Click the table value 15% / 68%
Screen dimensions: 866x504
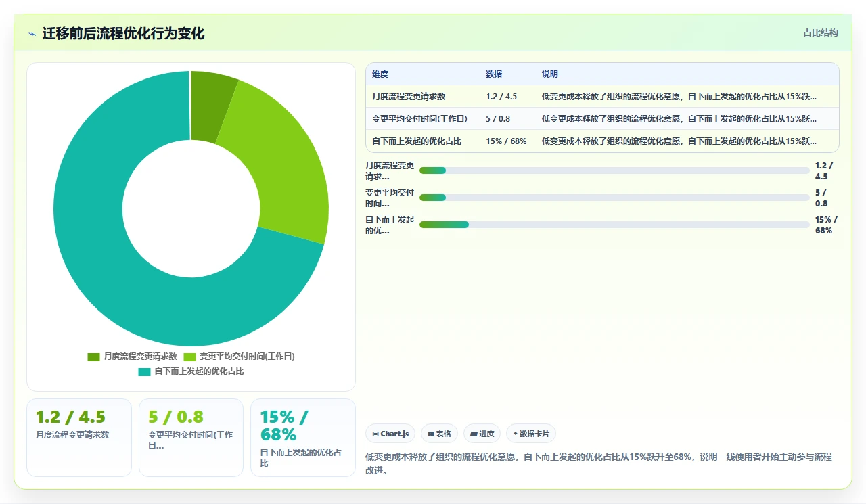coord(506,141)
